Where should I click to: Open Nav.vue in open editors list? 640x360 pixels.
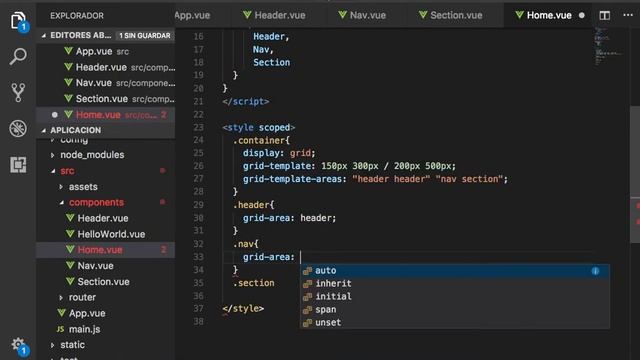point(106,83)
